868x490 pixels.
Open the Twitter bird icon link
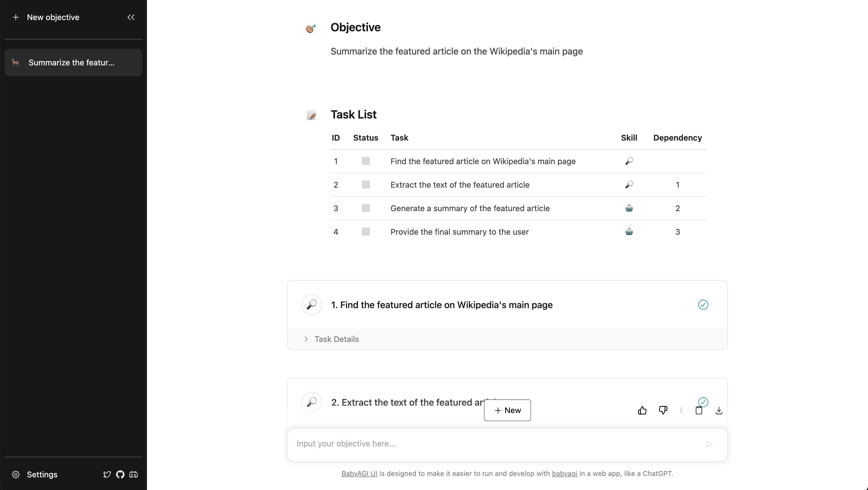tap(107, 474)
